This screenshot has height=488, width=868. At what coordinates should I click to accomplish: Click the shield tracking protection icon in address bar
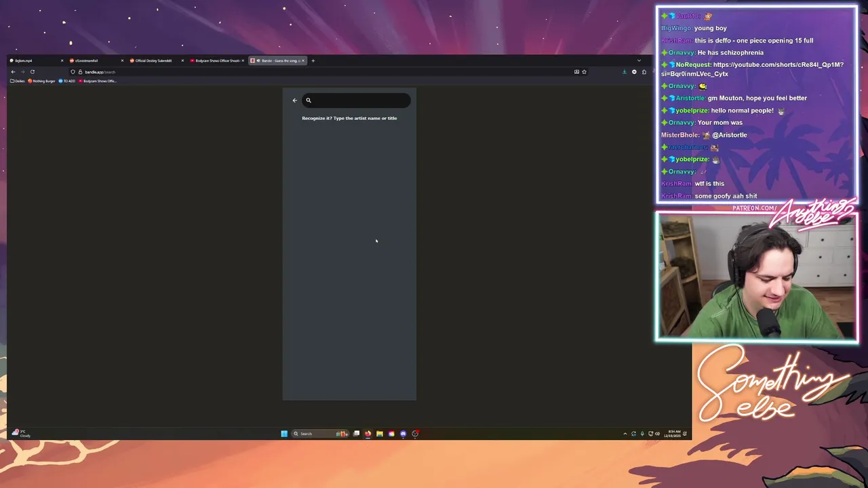coord(73,72)
